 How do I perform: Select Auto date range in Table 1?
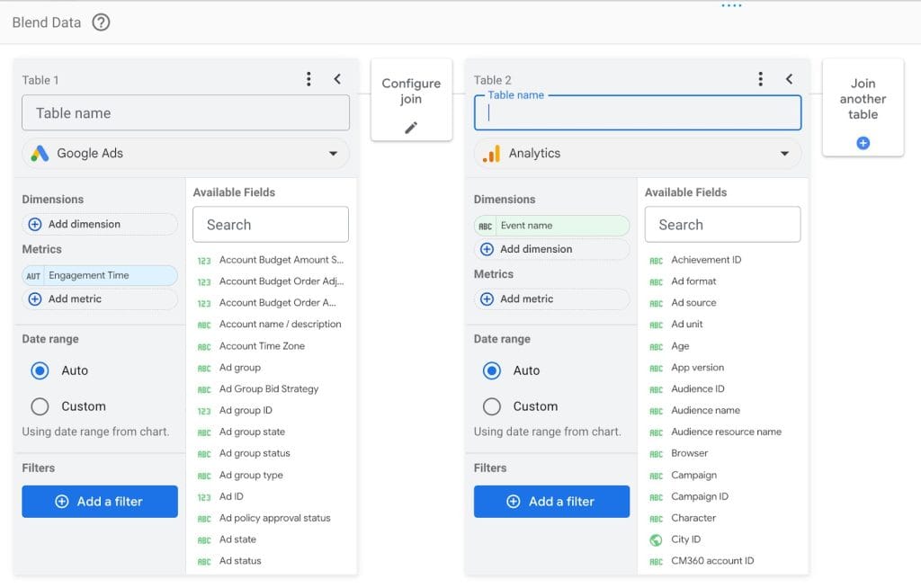coord(40,370)
